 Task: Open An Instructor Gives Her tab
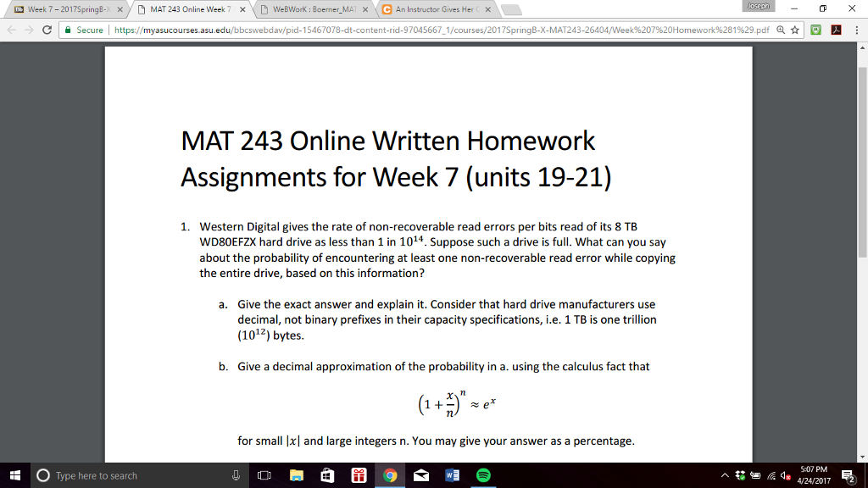pyautogui.click(x=437, y=9)
